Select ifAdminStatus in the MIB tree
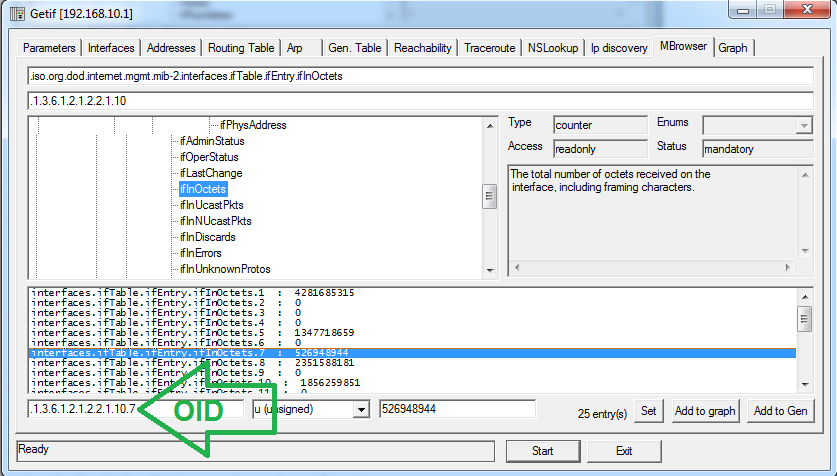This screenshot has width=837, height=476. click(212, 141)
